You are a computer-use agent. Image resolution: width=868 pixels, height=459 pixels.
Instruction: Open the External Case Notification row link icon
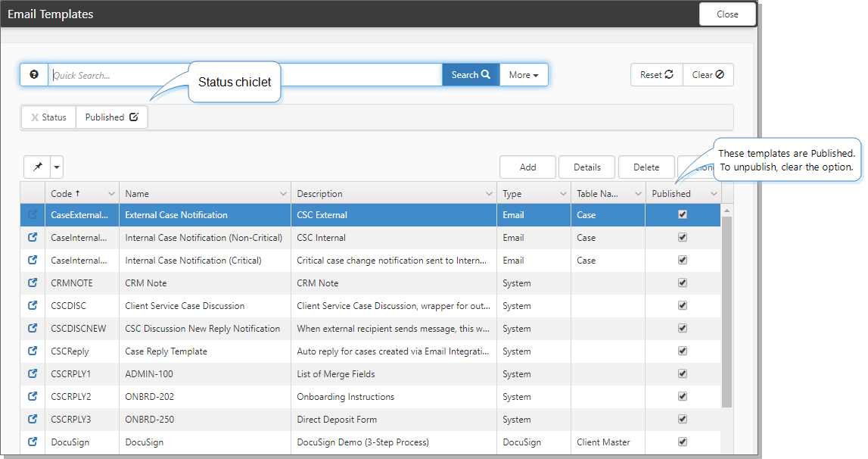[x=33, y=215]
